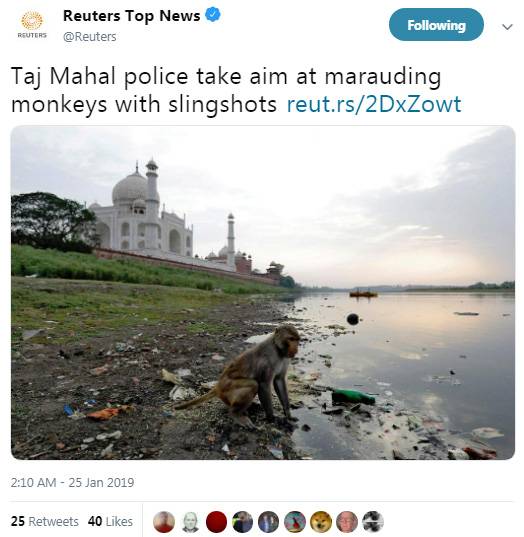Click the Reuters Top News name
The width and height of the screenshot is (524, 537).
(x=132, y=16)
